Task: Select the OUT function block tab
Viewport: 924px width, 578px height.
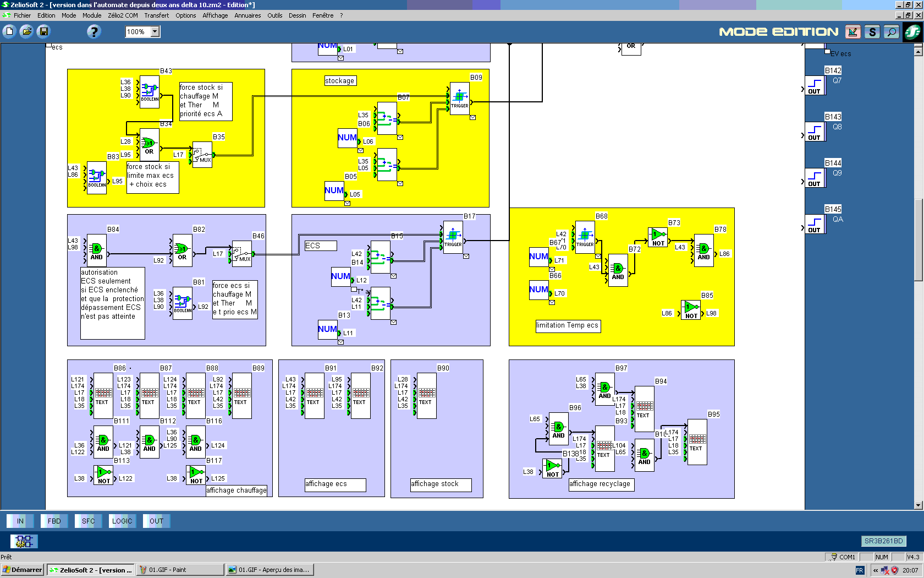Action: (157, 521)
